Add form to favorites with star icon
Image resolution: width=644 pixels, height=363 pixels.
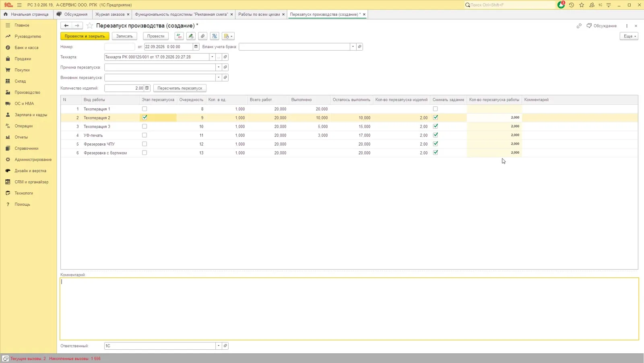[90, 26]
